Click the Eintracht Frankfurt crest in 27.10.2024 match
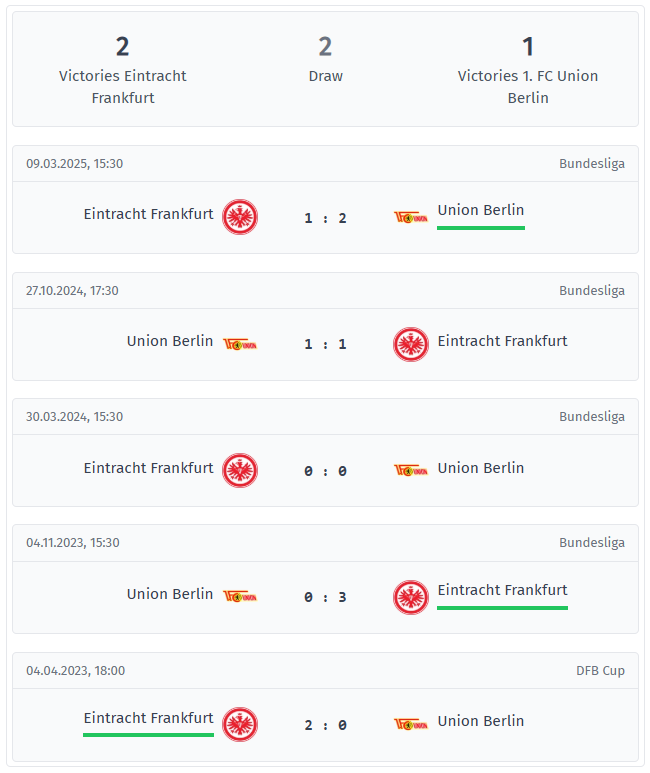 tap(411, 344)
